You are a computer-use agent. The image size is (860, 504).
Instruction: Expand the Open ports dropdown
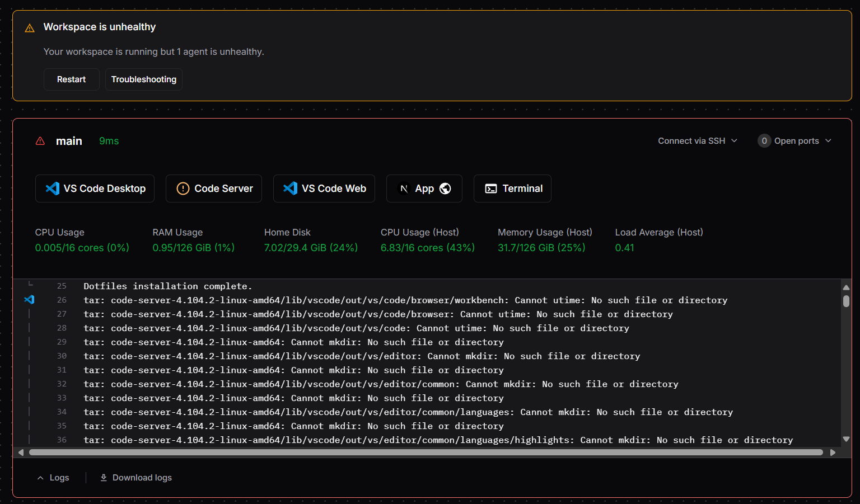click(x=794, y=141)
